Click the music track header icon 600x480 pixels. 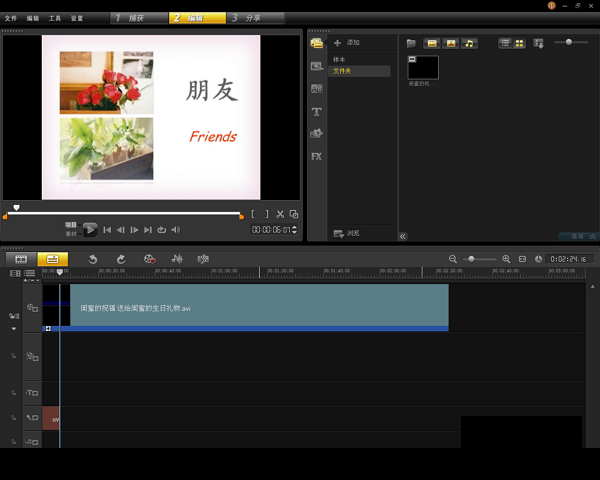coord(32,442)
